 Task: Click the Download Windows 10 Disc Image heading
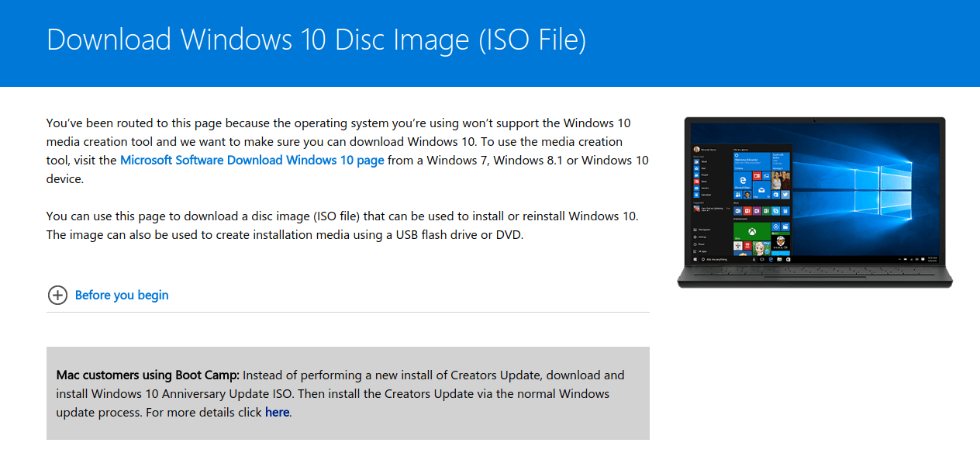[316, 40]
